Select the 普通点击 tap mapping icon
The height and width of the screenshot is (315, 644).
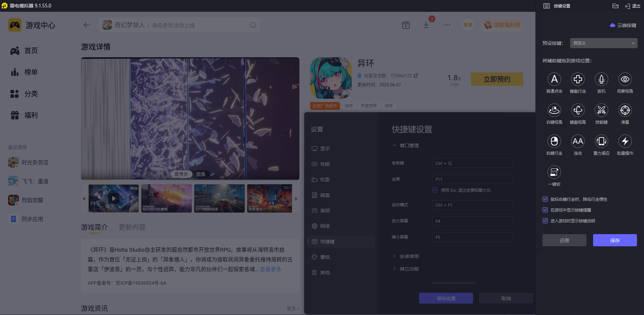point(554,79)
